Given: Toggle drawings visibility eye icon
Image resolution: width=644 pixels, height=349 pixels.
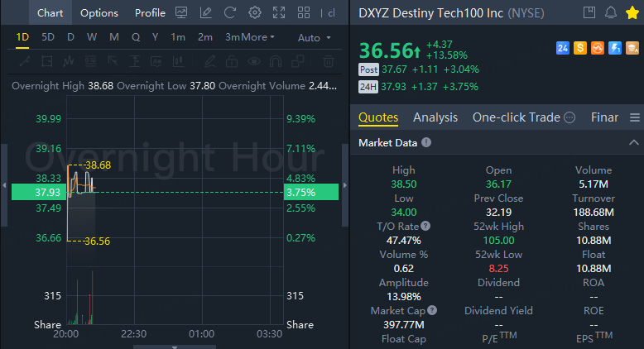Looking at the screenshot, I should click(254, 61).
